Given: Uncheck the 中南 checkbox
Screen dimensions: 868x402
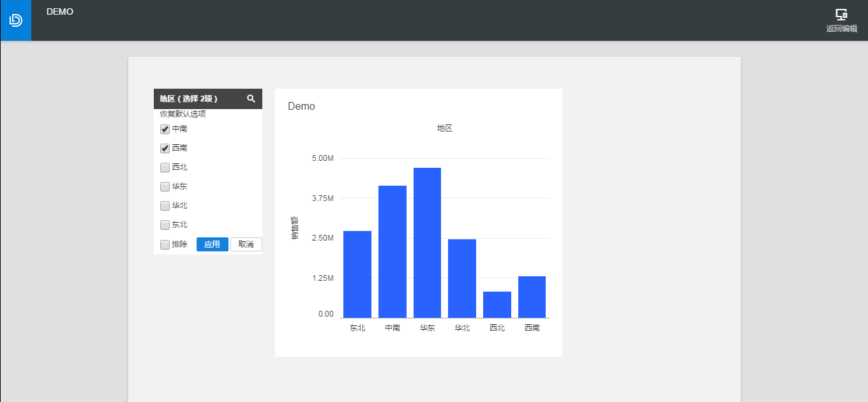Looking at the screenshot, I should [x=165, y=129].
